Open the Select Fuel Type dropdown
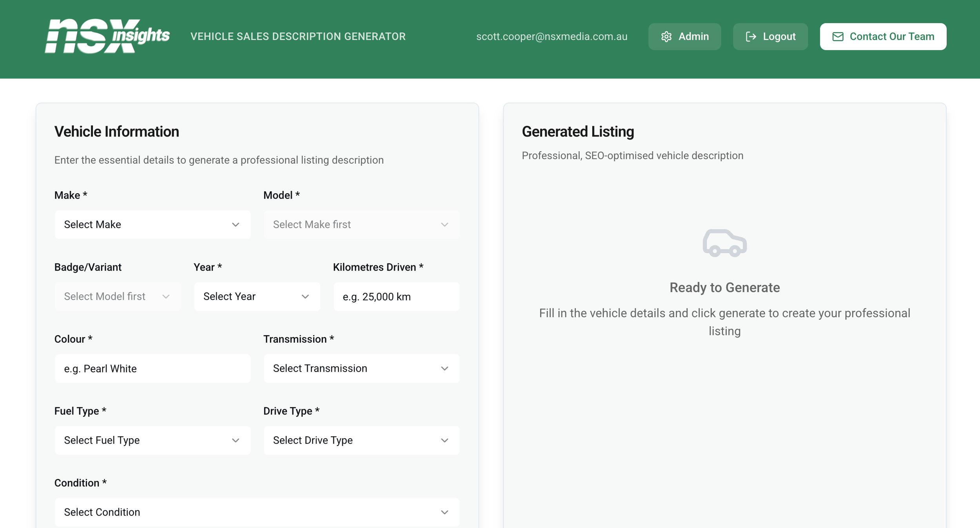 coord(152,440)
